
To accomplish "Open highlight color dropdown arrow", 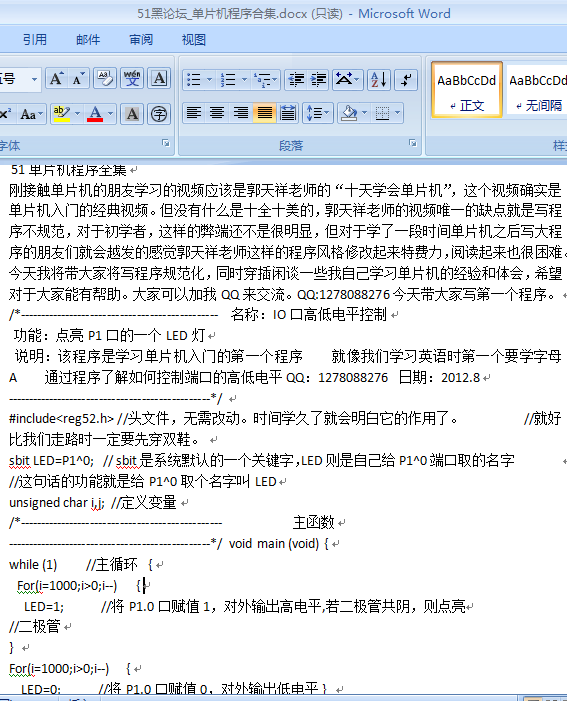I will (78, 114).
